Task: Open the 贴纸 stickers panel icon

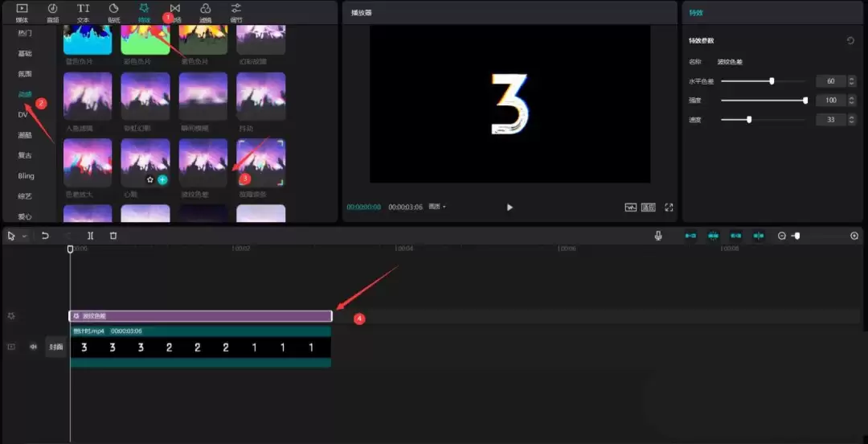Action: [x=113, y=11]
